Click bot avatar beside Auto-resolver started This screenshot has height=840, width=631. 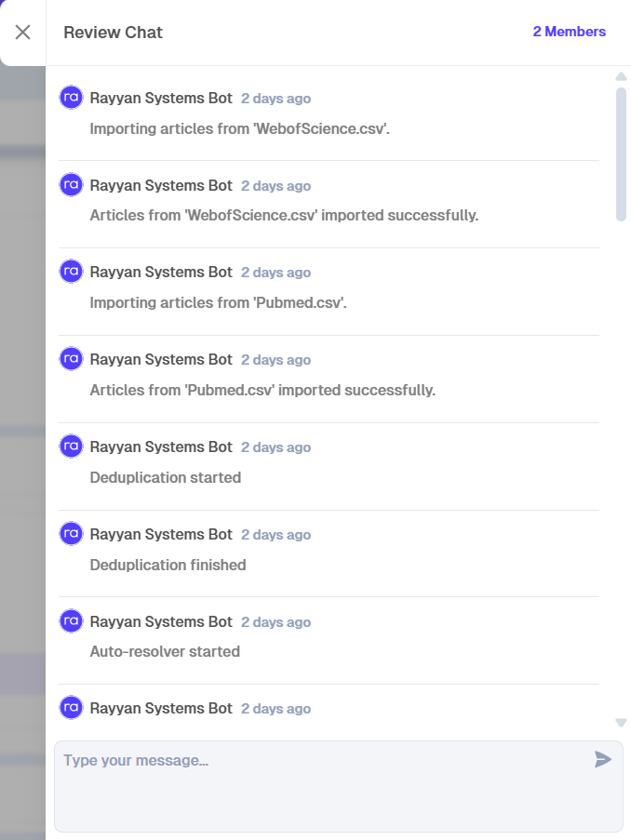tap(71, 620)
